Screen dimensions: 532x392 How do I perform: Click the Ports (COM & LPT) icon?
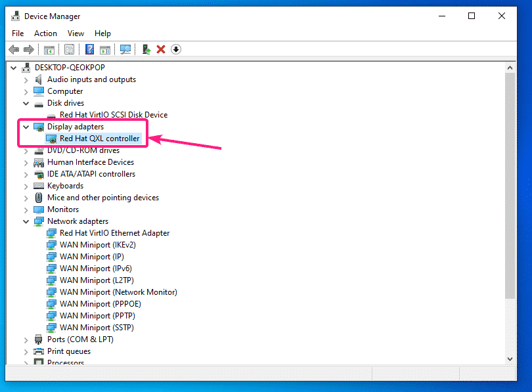point(38,339)
